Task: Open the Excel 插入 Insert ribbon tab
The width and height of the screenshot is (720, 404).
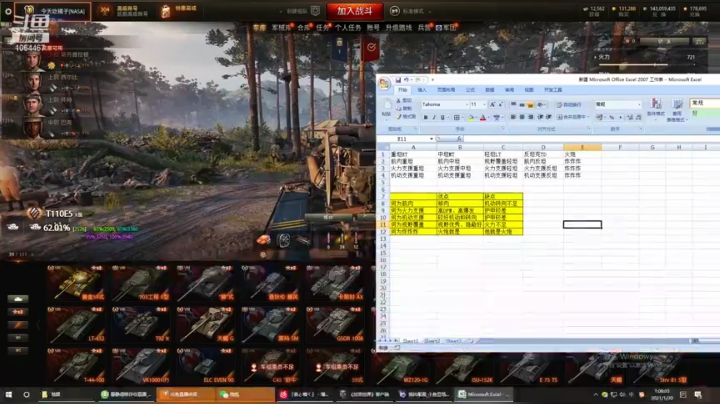Action: [422, 90]
